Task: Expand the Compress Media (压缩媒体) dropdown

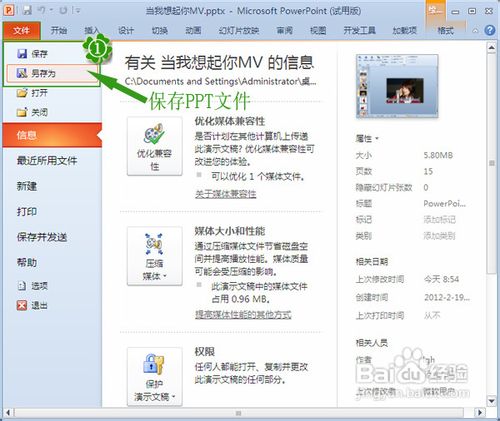Action: (155, 256)
